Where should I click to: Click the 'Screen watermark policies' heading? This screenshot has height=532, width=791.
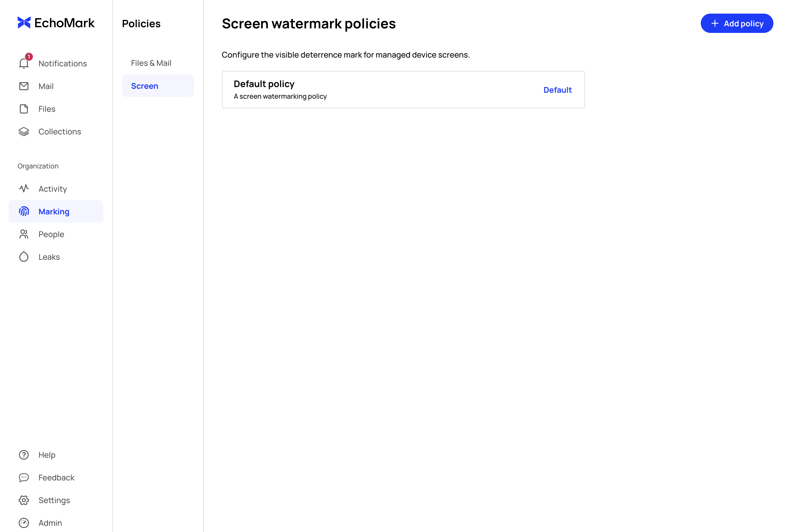tap(309, 24)
